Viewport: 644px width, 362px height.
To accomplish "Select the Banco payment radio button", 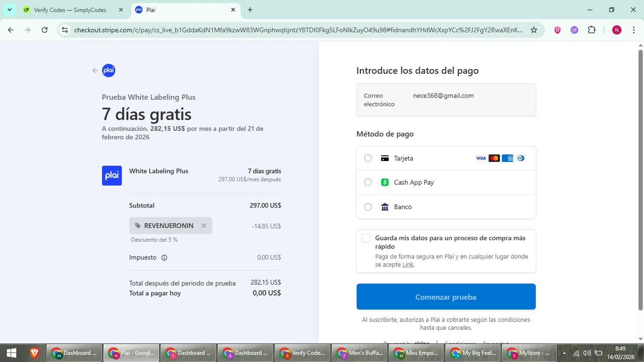I will (x=368, y=207).
